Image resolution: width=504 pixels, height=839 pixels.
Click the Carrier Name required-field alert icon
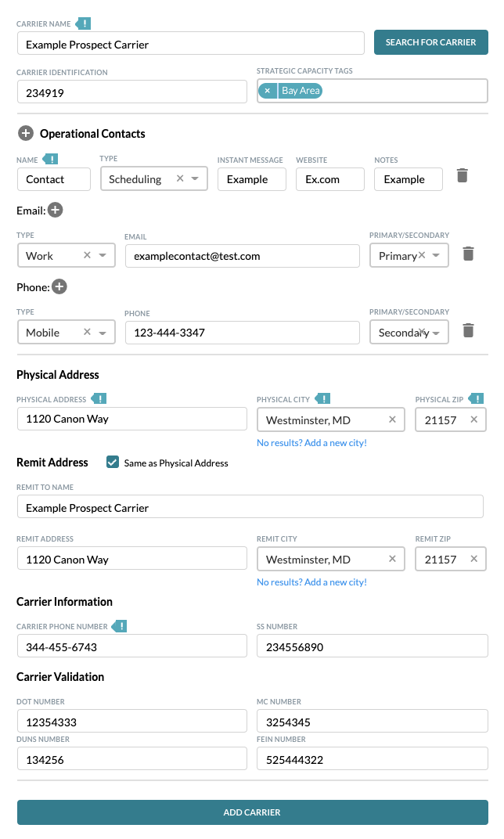click(83, 23)
